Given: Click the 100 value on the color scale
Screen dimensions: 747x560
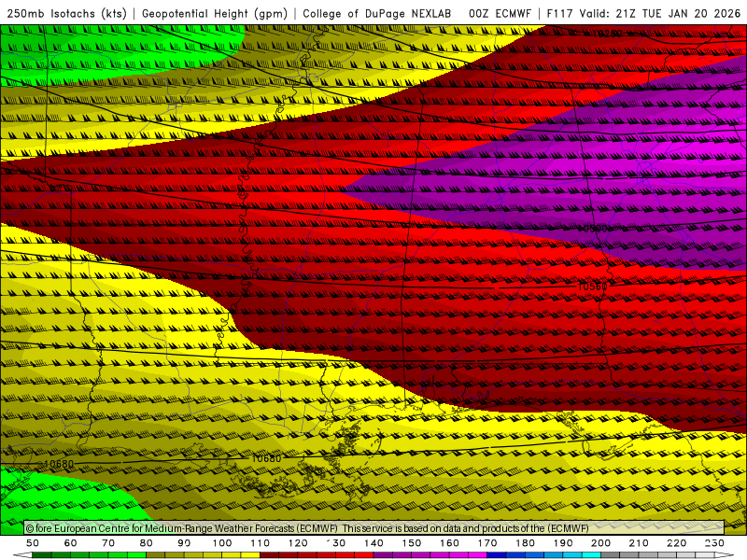Looking at the screenshot, I should [x=222, y=543].
